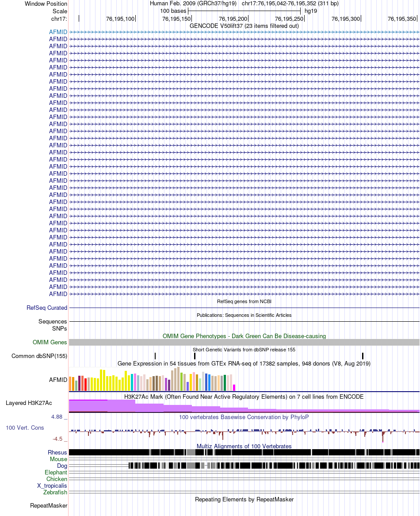Click the GENCODE V50lift37 track title

(244, 26)
